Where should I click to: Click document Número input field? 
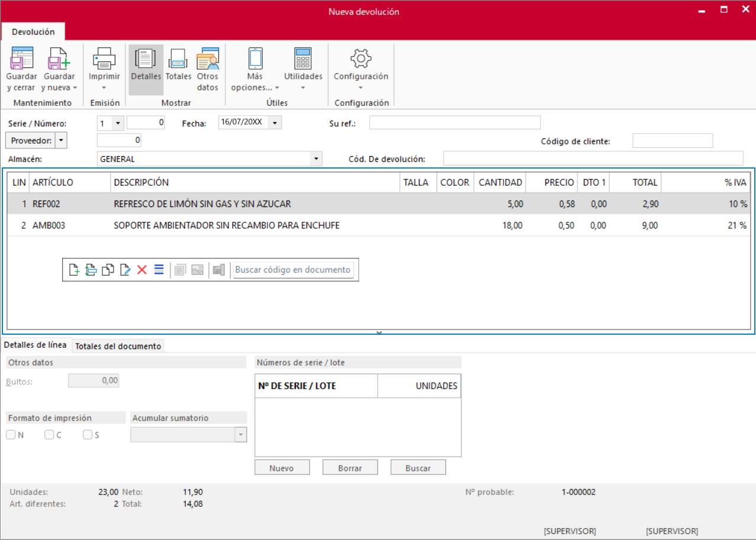click(x=146, y=123)
